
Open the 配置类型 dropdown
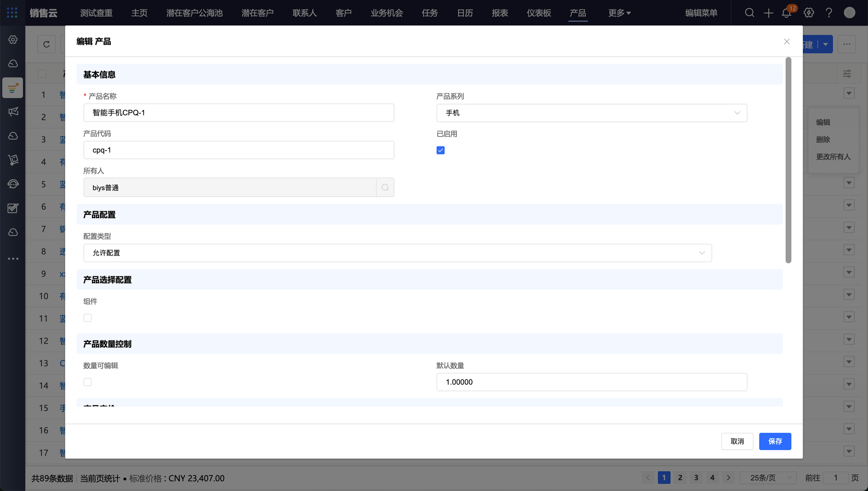397,253
